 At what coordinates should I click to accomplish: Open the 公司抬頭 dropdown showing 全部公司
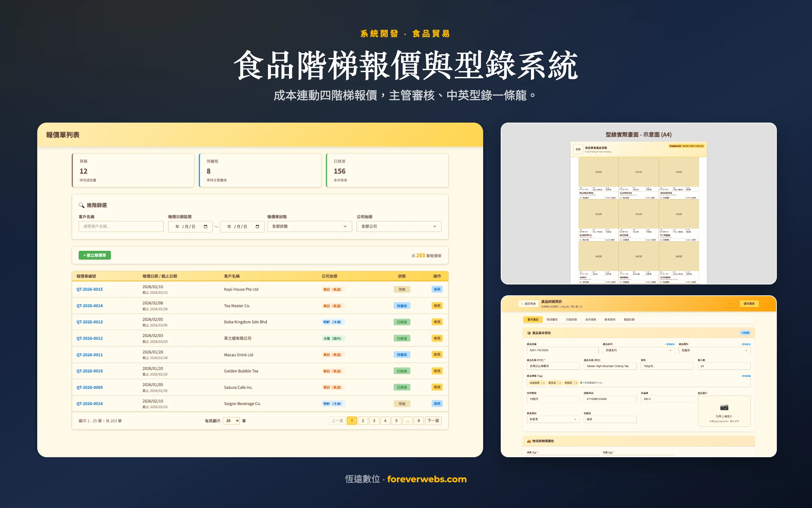click(x=399, y=227)
